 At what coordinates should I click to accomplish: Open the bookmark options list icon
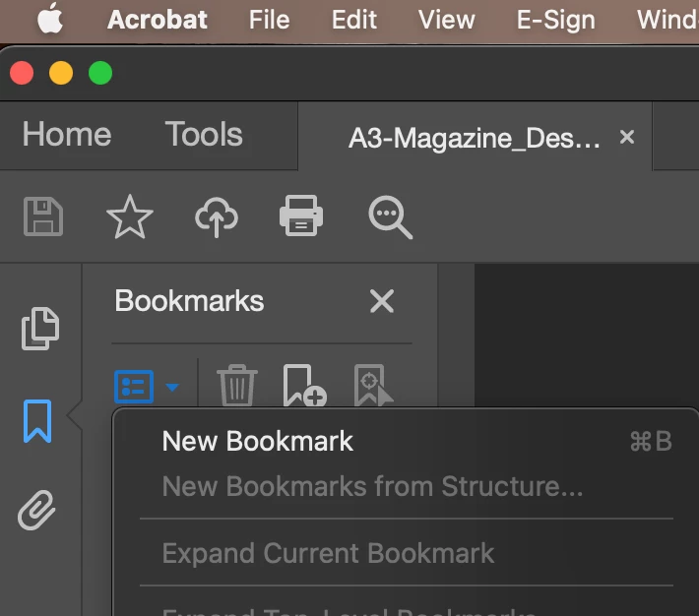(x=134, y=387)
